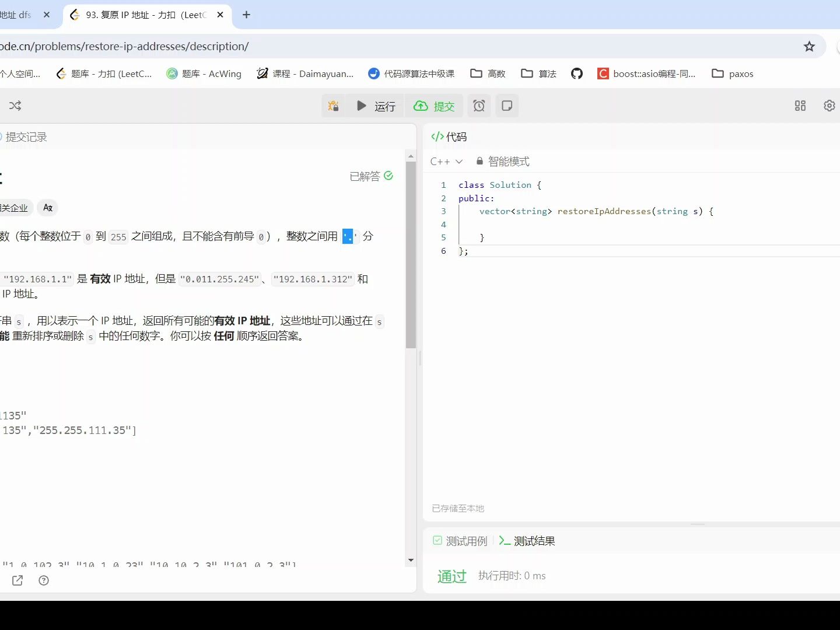
Task: Open help using the question mark icon
Action: tap(43, 580)
